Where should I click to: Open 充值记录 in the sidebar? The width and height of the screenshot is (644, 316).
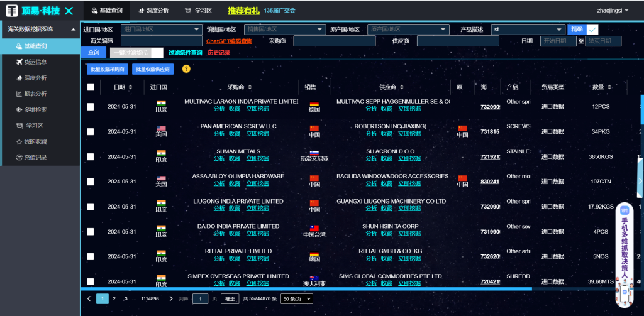coord(19,158)
